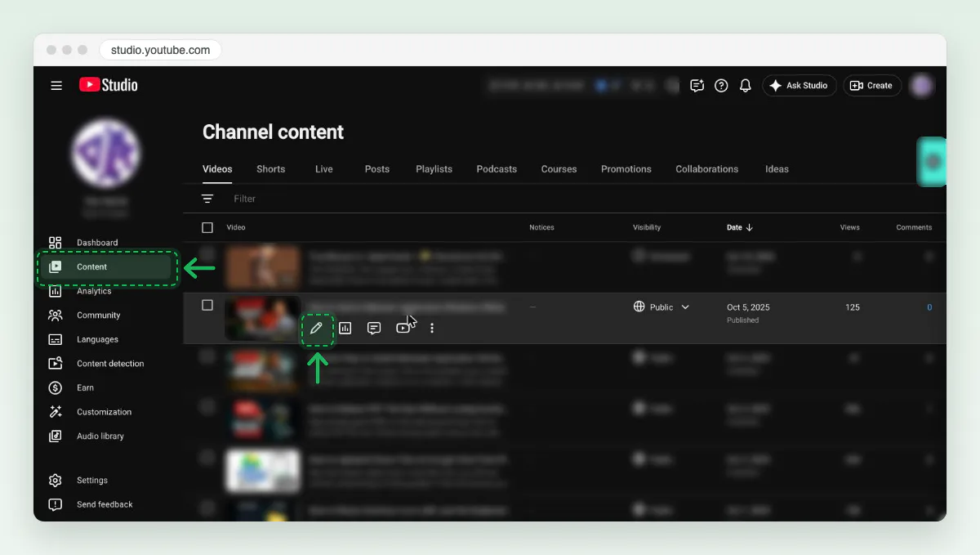Open the feedback comment icon in the header
The image size is (980, 555).
tap(697, 85)
